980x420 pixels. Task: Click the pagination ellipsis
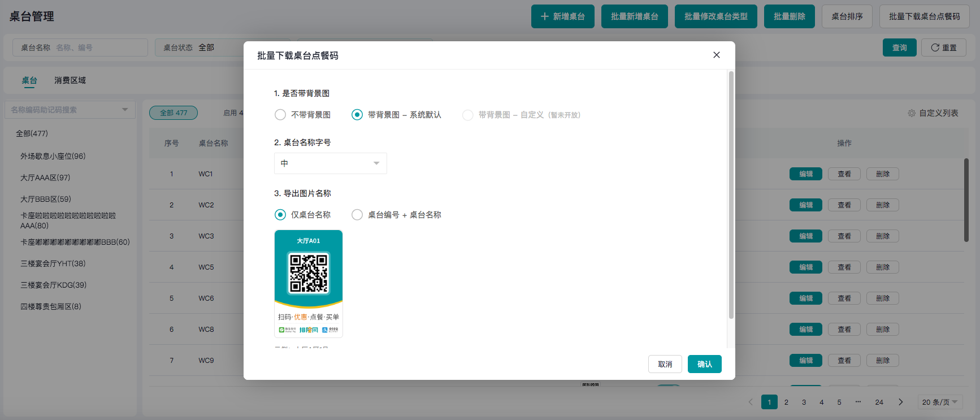point(858,402)
